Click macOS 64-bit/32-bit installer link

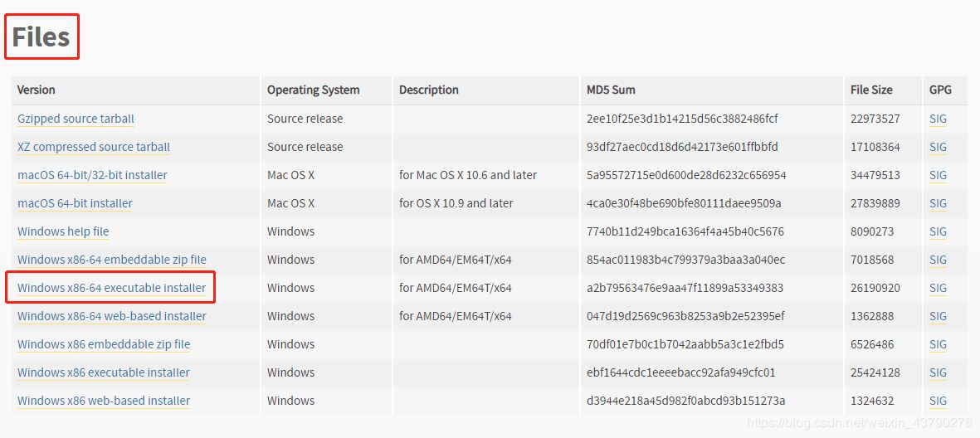[x=92, y=175]
